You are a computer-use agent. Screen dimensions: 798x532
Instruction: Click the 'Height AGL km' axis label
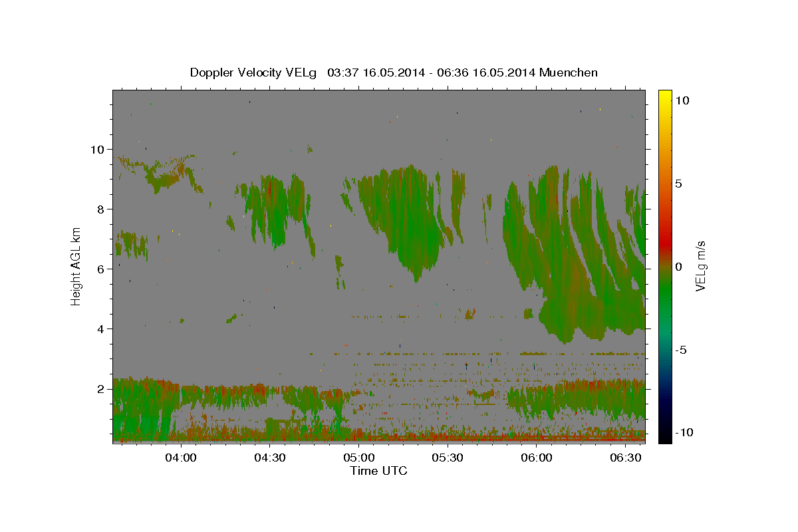click(x=76, y=266)
